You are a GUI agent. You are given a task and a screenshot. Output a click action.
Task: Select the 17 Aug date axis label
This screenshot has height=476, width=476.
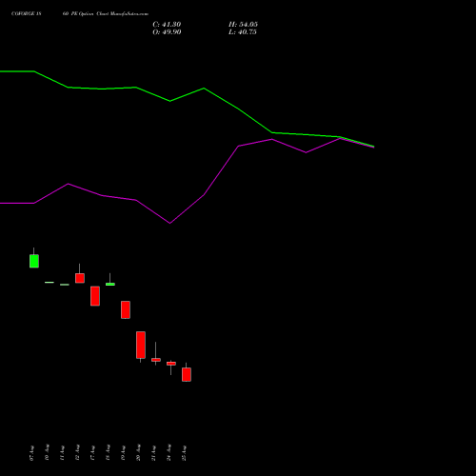point(92,453)
